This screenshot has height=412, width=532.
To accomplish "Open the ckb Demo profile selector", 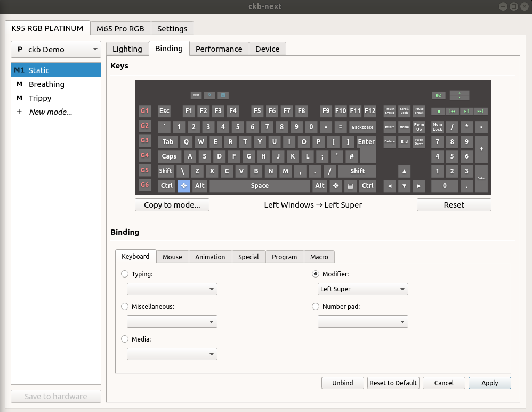I will click(55, 49).
